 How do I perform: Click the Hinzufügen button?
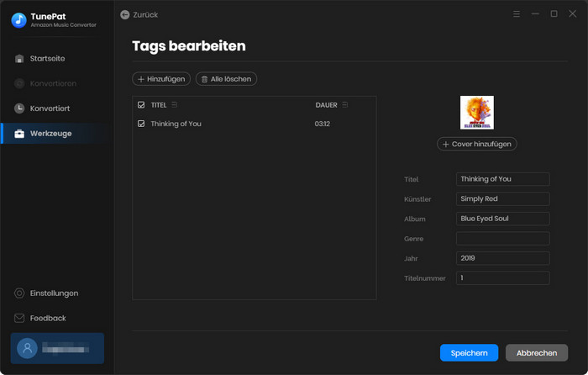pos(161,79)
